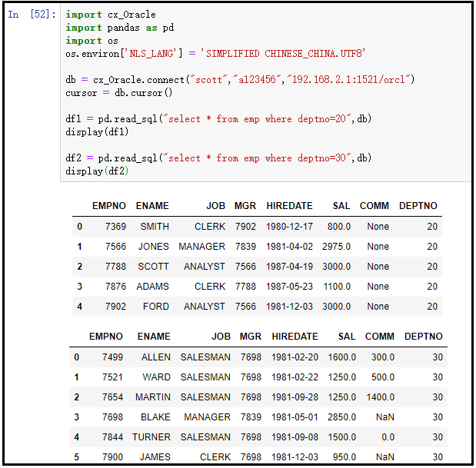Click HIREDATE column header in second table
The height and width of the screenshot is (468, 476).
pyautogui.click(x=295, y=337)
